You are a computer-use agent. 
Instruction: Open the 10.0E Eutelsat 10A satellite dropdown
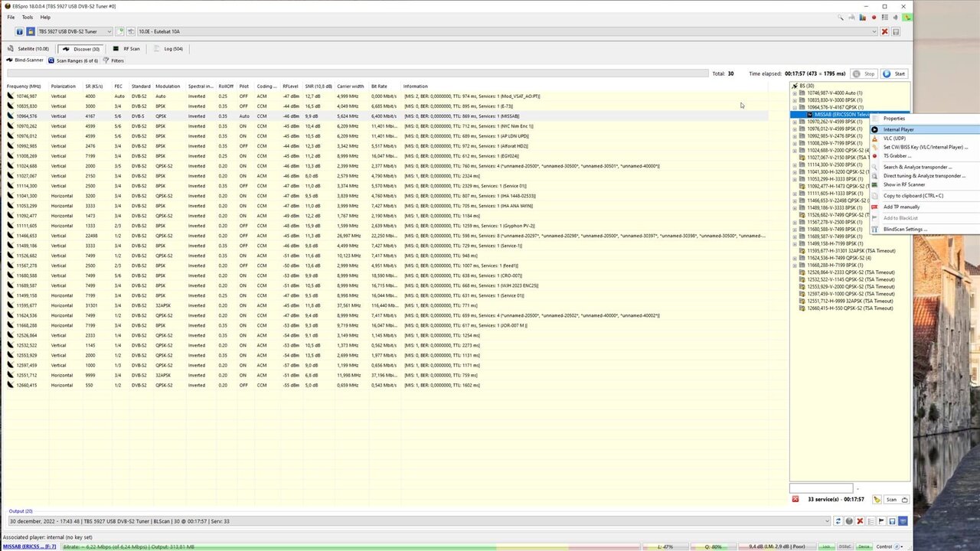click(874, 31)
